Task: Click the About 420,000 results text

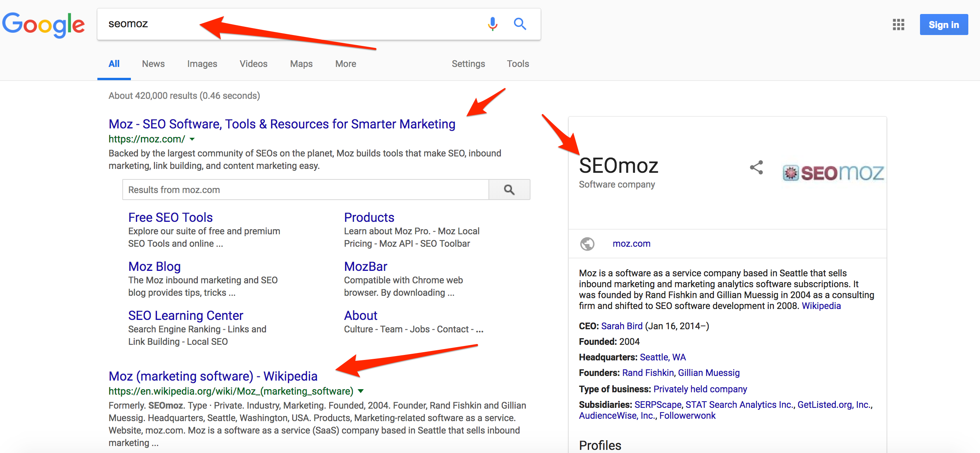Action: click(184, 96)
